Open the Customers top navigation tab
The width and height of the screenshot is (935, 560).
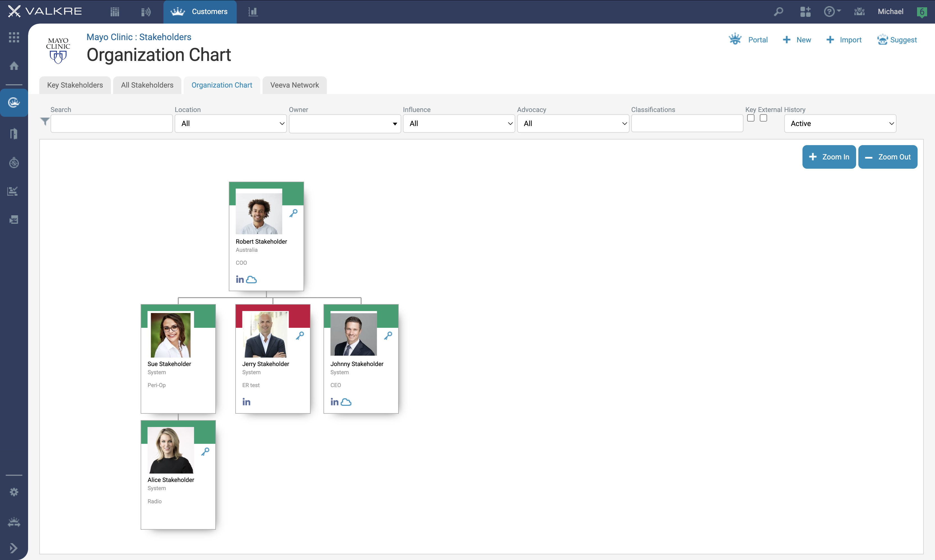200,12
